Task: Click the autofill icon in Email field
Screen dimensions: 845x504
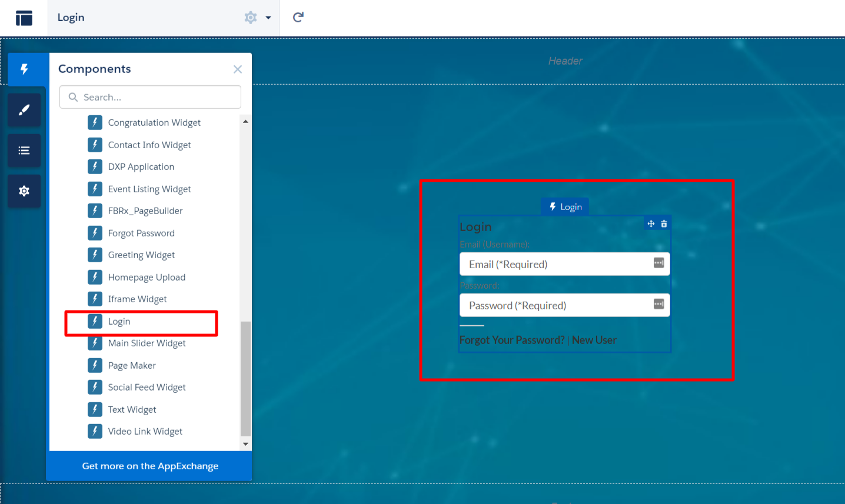Action: pyautogui.click(x=658, y=263)
